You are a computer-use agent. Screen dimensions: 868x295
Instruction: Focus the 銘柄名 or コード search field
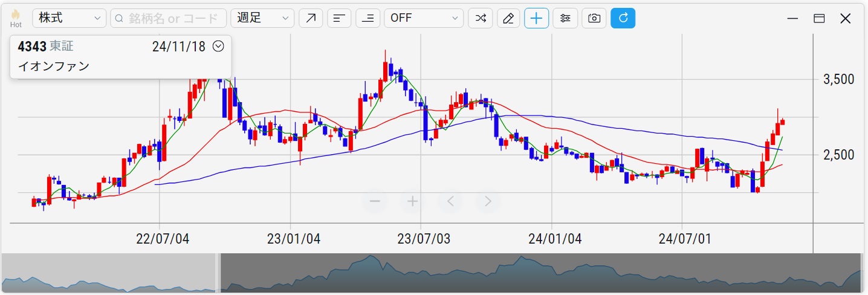coord(168,18)
